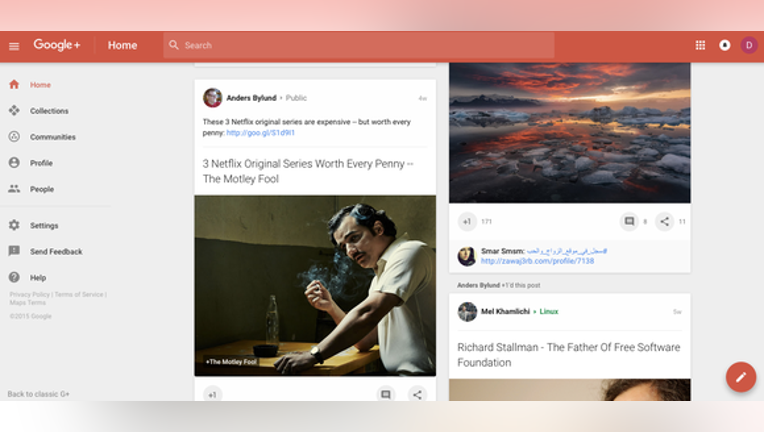Open Anders Bylund's name on Netflix post
The image size is (764, 432).
pyautogui.click(x=251, y=98)
